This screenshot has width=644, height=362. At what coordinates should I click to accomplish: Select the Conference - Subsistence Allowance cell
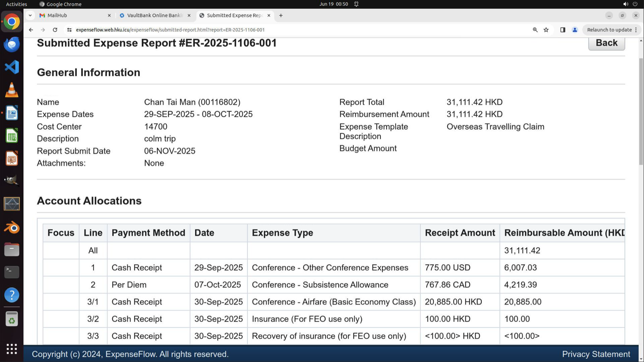click(334, 285)
